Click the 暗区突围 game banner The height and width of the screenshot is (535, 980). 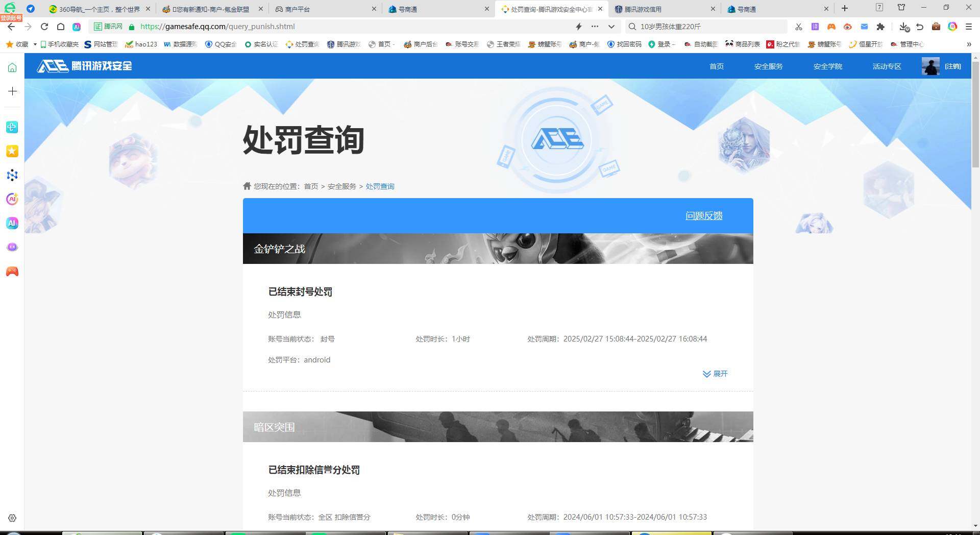click(498, 427)
